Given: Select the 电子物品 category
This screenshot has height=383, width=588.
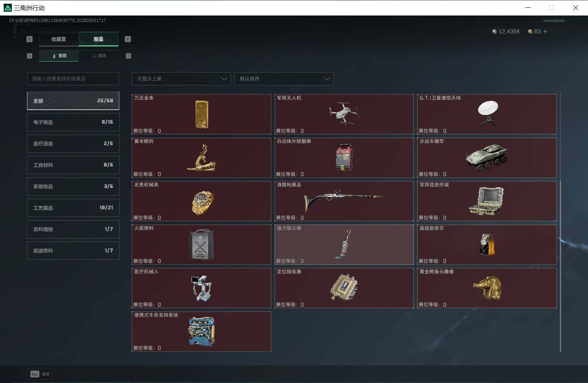Looking at the screenshot, I should (73, 122).
